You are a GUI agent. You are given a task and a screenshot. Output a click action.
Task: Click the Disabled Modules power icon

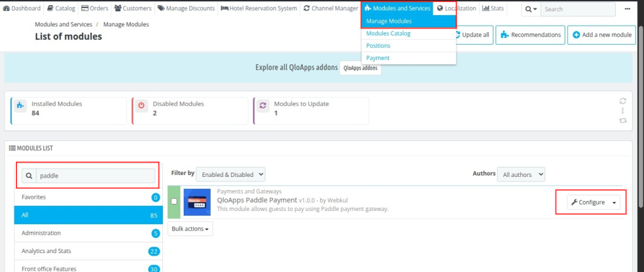[x=142, y=105]
